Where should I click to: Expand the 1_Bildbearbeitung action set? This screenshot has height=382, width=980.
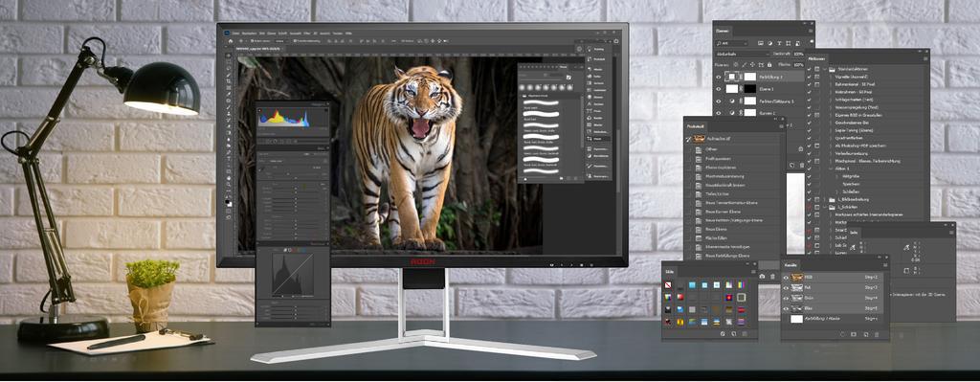pos(825,199)
